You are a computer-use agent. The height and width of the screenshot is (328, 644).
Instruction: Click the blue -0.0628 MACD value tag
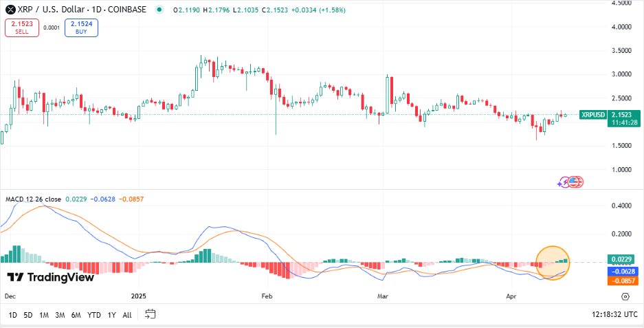(x=622, y=271)
